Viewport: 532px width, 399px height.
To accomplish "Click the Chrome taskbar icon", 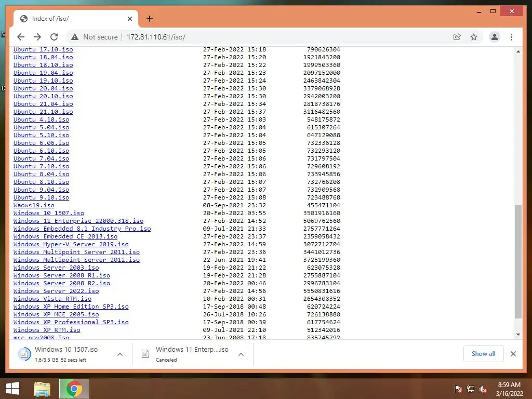I will click(x=74, y=389).
